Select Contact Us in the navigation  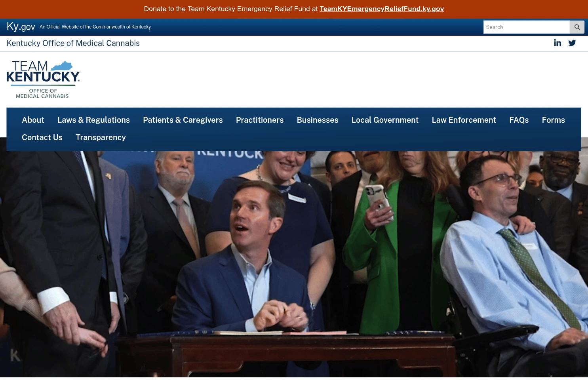(42, 137)
